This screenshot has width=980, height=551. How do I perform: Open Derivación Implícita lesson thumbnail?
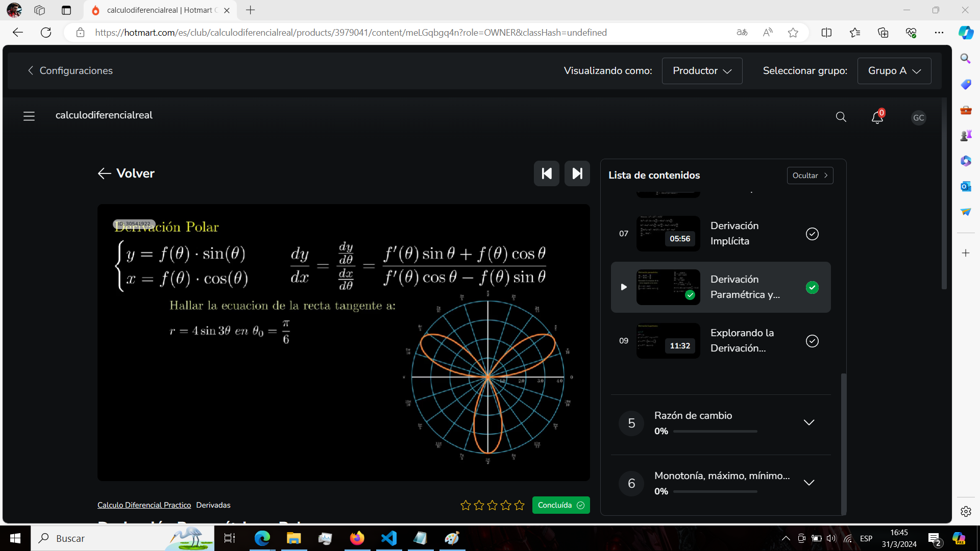tap(668, 234)
